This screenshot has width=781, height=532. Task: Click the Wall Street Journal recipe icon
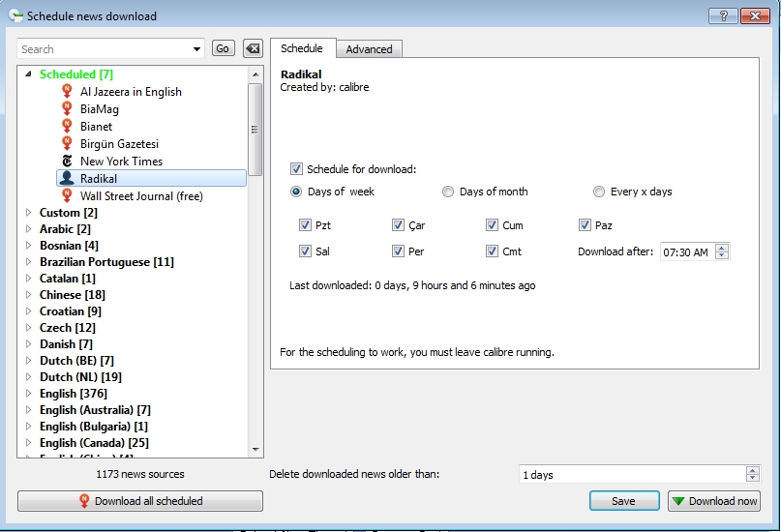(x=67, y=195)
